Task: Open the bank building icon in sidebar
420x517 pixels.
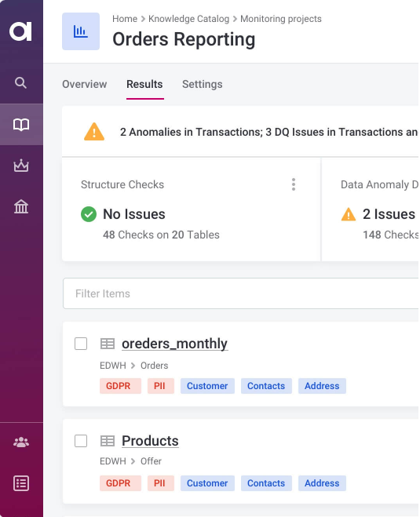Action: (x=21, y=207)
